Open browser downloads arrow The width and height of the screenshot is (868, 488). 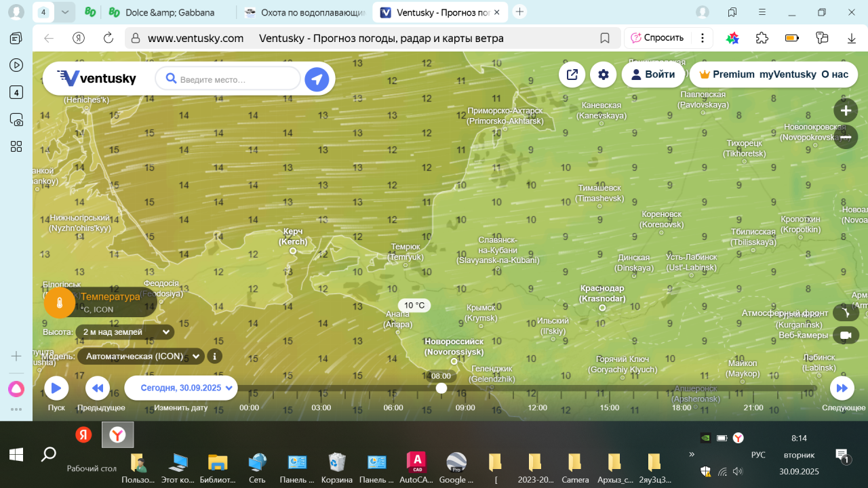pos(852,38)
